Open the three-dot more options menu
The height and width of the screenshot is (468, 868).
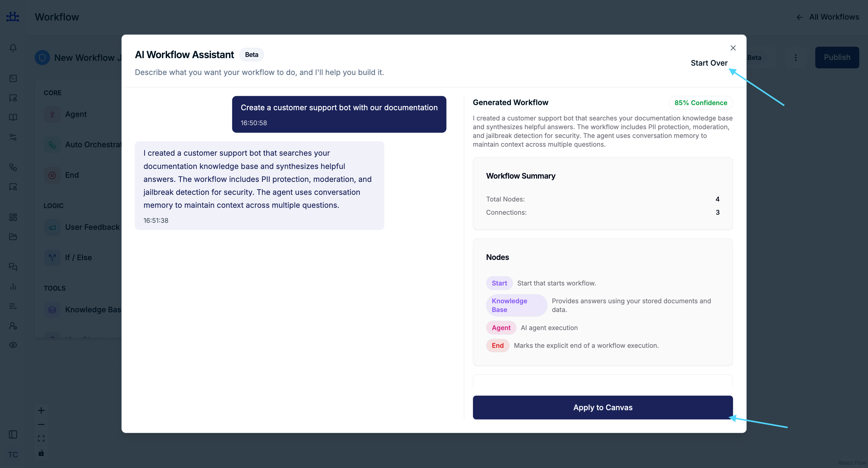pyautogui.click(x=796, y=58)
